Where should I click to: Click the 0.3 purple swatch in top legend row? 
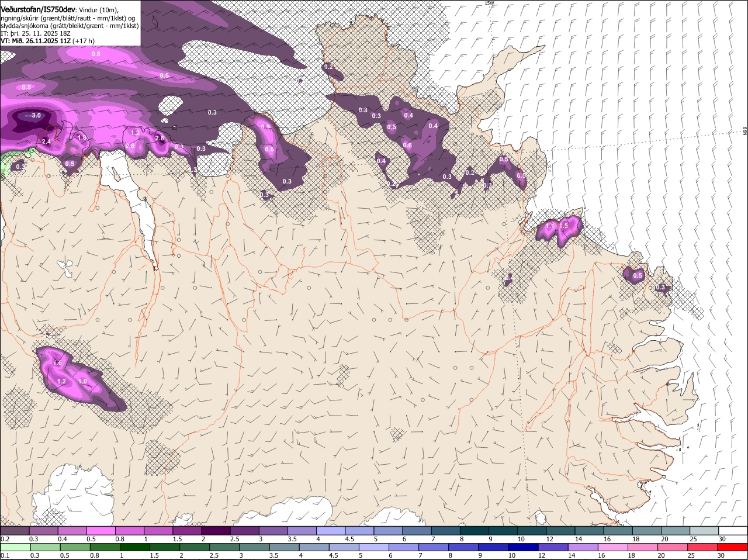point(43,531)
